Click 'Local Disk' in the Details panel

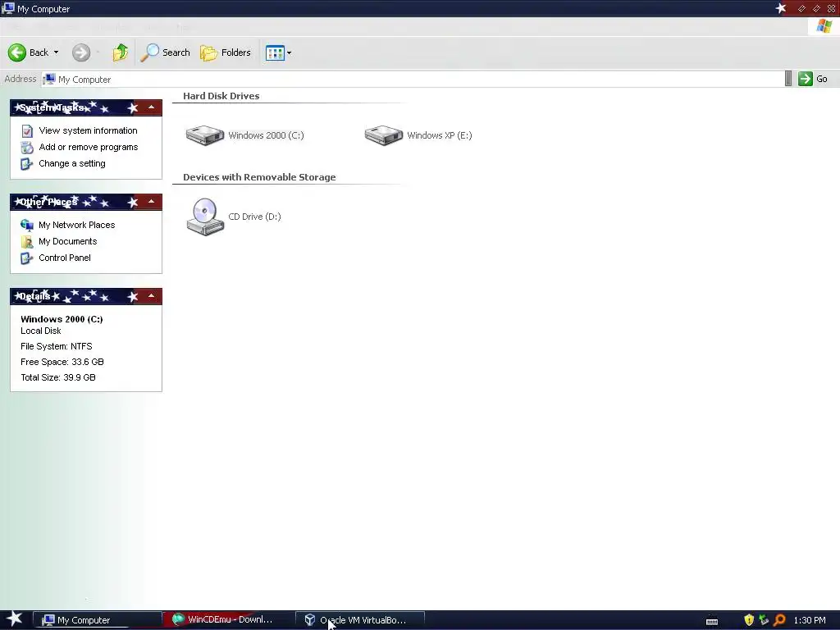41,331
